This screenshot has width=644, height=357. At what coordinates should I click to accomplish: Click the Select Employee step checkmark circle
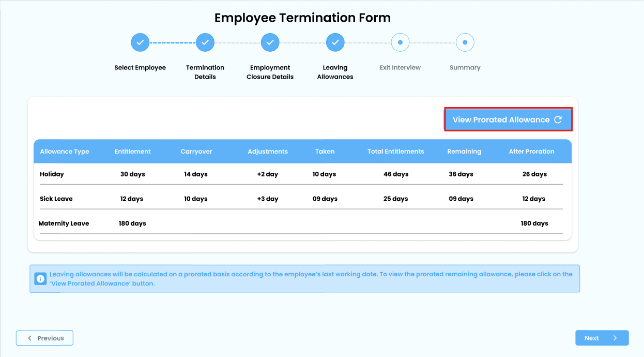click(x=140, y=42)
